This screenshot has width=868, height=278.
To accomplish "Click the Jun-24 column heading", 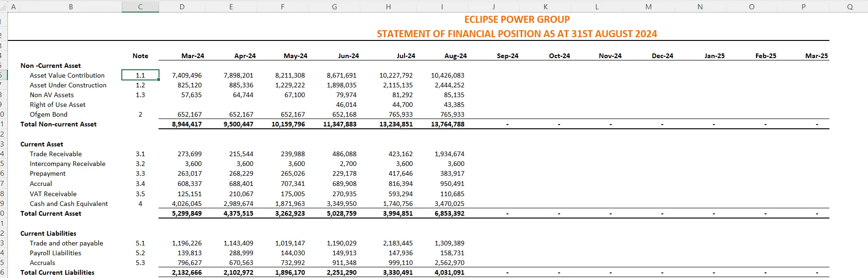I will point(348,56).
